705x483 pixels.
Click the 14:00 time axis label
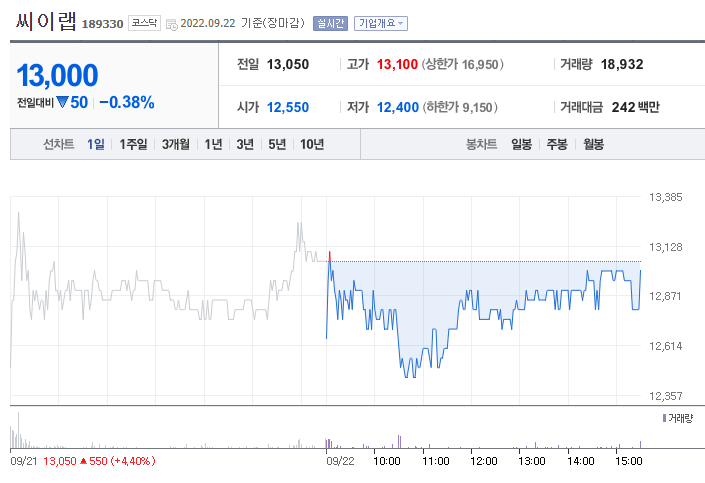coord(580,461)
